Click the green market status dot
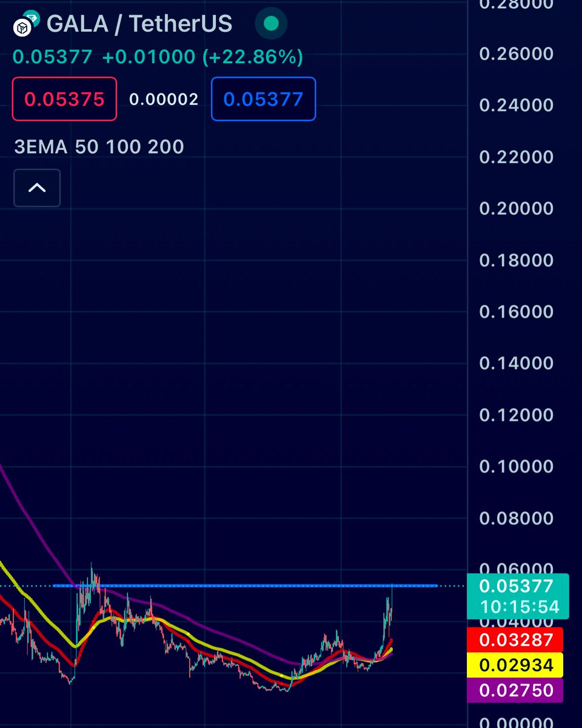Screen dimensions: 582x728 [x=271, y=24]
